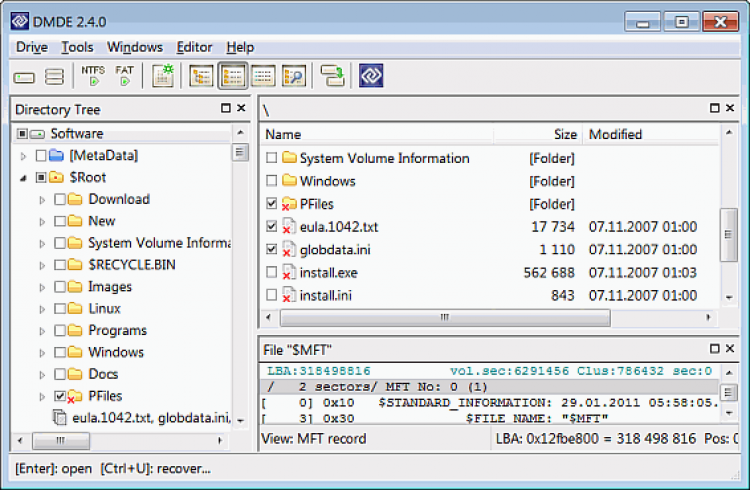Select the highlighted file panel toolbar icon

pos(233,76)
